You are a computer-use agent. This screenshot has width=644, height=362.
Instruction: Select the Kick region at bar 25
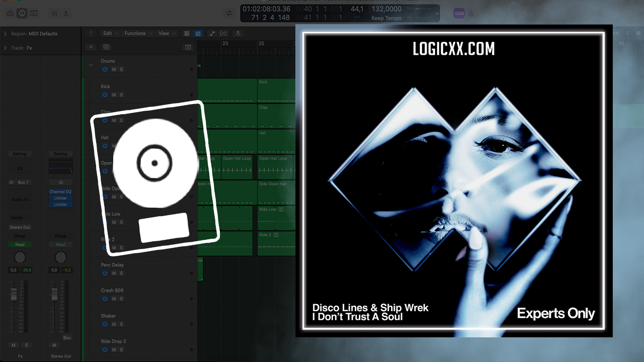click(x=276, y=90)
